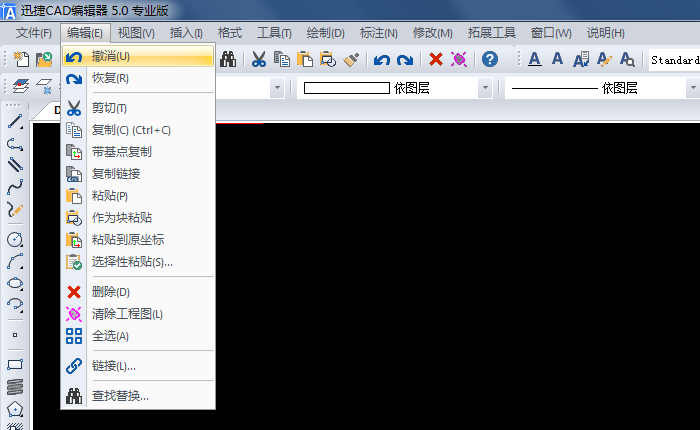Select the Circle drawing tool

click(x=15, y=240)
